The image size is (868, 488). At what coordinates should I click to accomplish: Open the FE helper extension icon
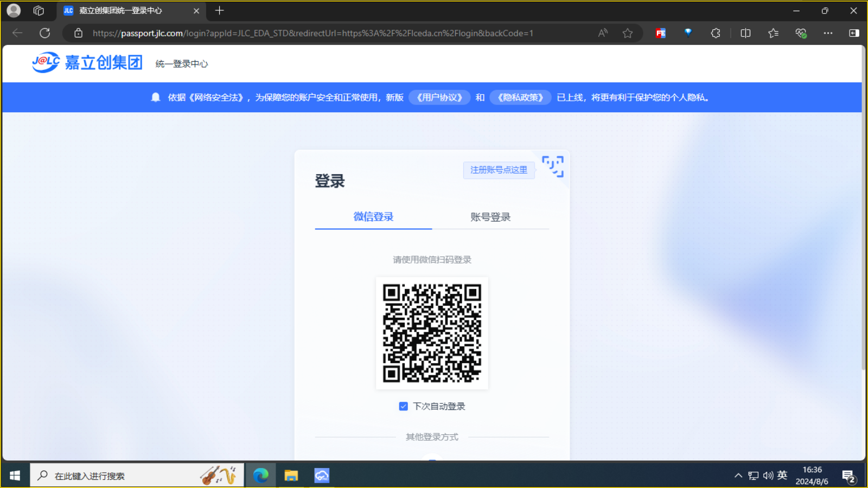click(660, 33)
